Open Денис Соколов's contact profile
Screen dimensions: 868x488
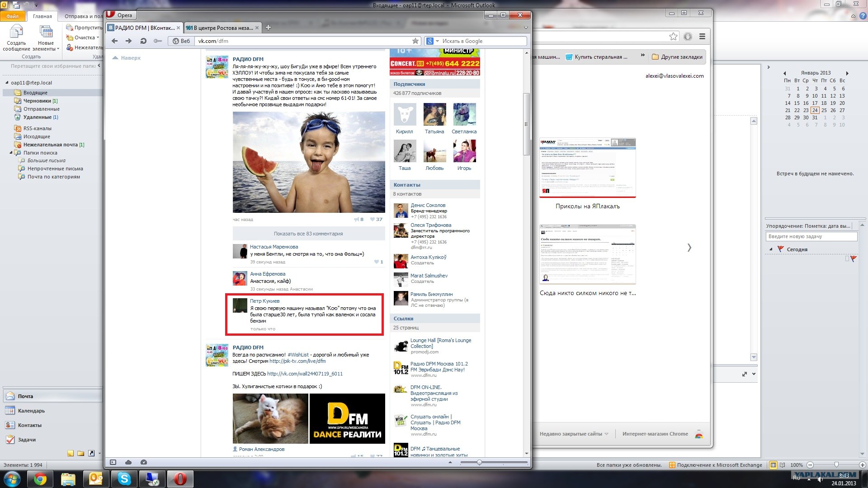[428, 205]
